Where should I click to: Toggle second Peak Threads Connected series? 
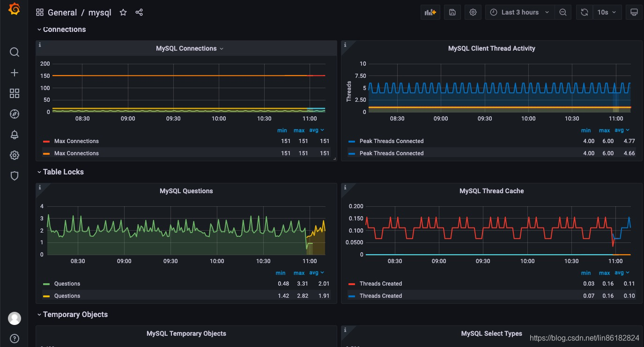(392, 153)
